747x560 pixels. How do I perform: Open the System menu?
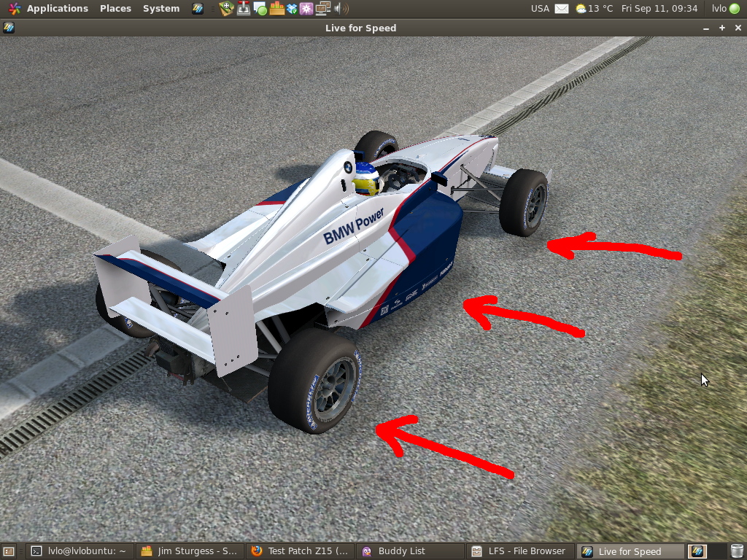pos(161,9)
